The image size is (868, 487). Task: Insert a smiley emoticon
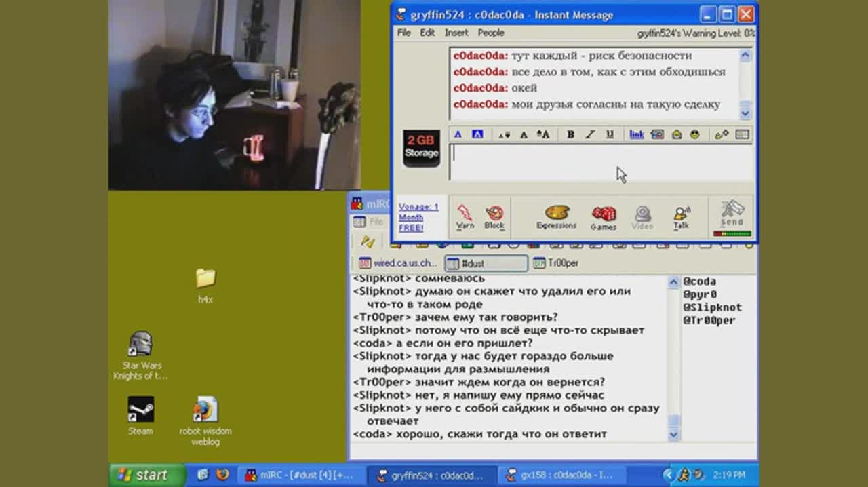pos(694,134)
